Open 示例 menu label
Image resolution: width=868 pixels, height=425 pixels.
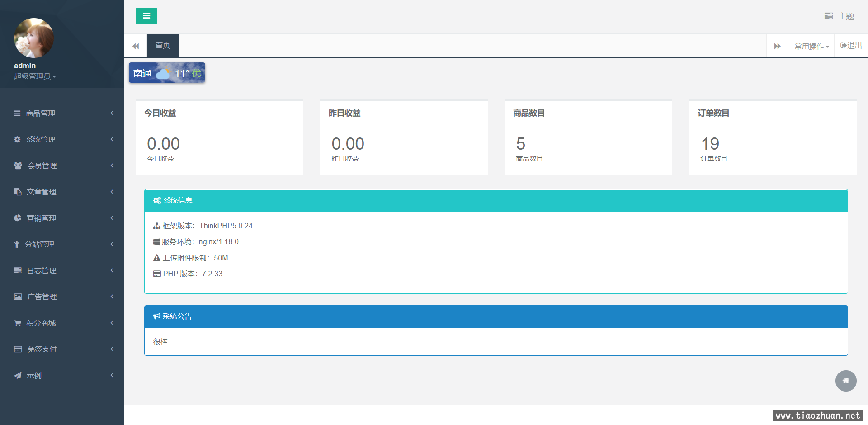pyautogui.click(x=34, y=375)
